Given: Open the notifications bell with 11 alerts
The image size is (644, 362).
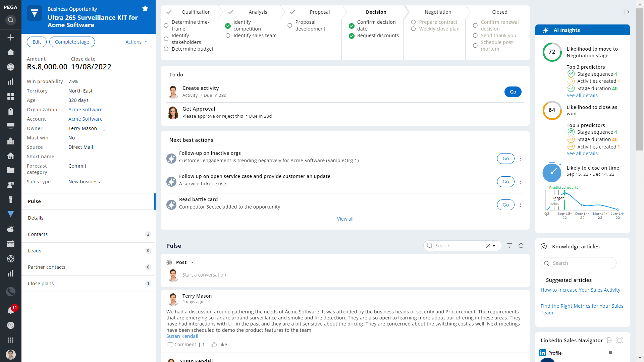Looking at the screenshot, I should tap(11, 310).
